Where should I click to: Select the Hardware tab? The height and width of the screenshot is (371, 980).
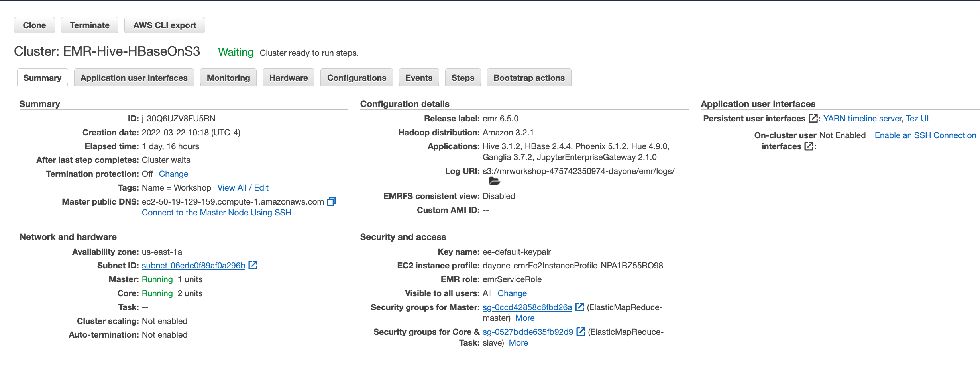289,78
